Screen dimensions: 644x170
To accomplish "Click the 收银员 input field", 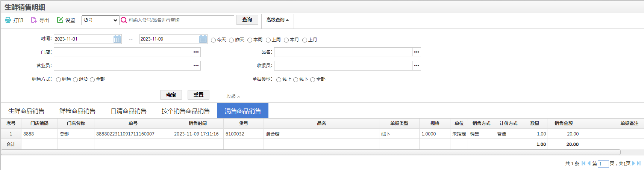I will pos(343,66).
